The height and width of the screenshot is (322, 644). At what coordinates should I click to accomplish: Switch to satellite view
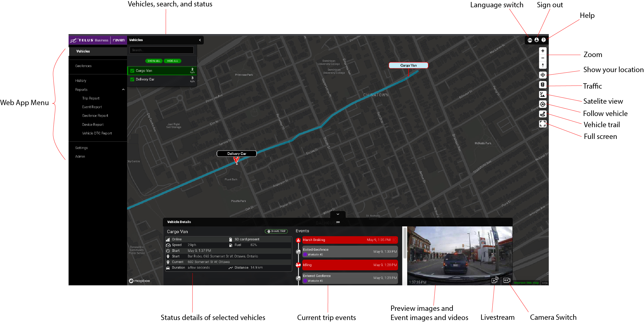[x=543, y=94]
